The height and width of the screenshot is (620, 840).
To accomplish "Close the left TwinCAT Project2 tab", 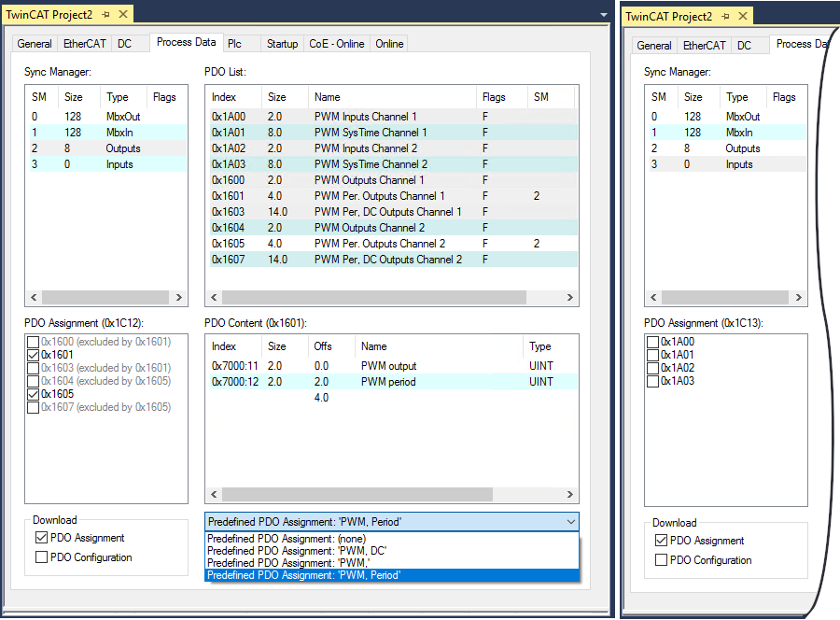I will [123, 14].
